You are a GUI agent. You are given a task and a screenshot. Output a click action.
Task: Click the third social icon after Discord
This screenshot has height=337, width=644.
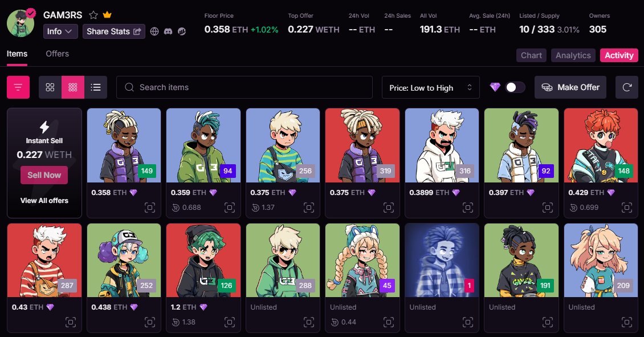coord(182,31)
